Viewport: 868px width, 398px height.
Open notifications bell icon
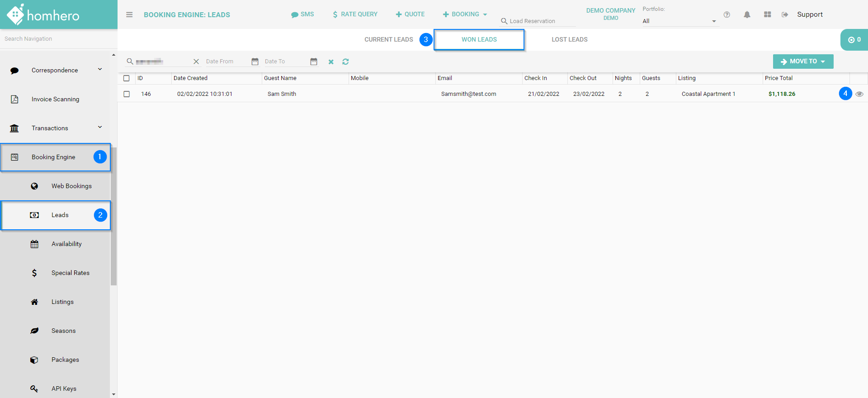coord(747,14)
